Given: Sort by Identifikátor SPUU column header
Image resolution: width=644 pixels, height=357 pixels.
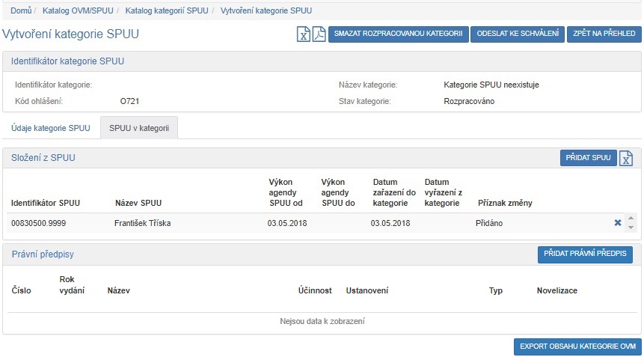Looking at the screenshot, I should 46,203.
